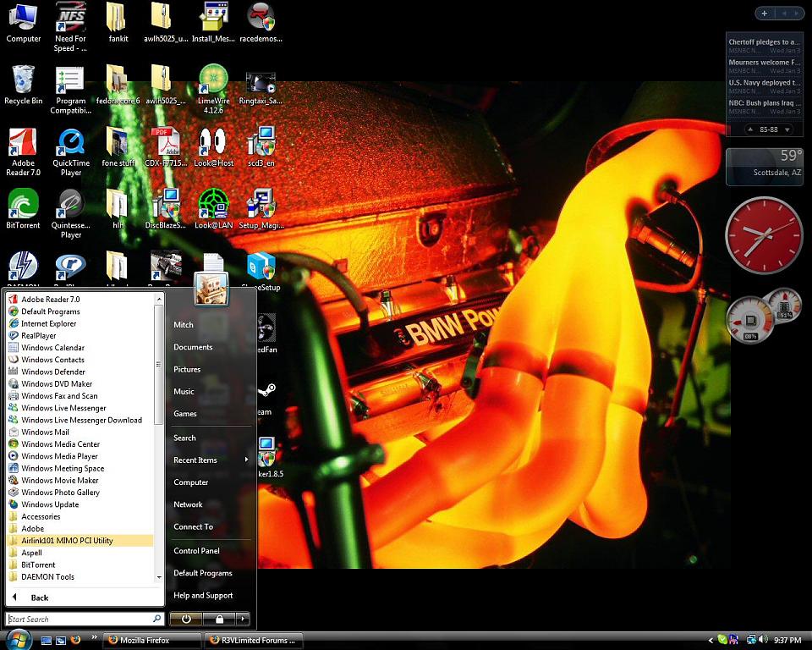Launch QuickTime Player from the desktop

point(71,146)
